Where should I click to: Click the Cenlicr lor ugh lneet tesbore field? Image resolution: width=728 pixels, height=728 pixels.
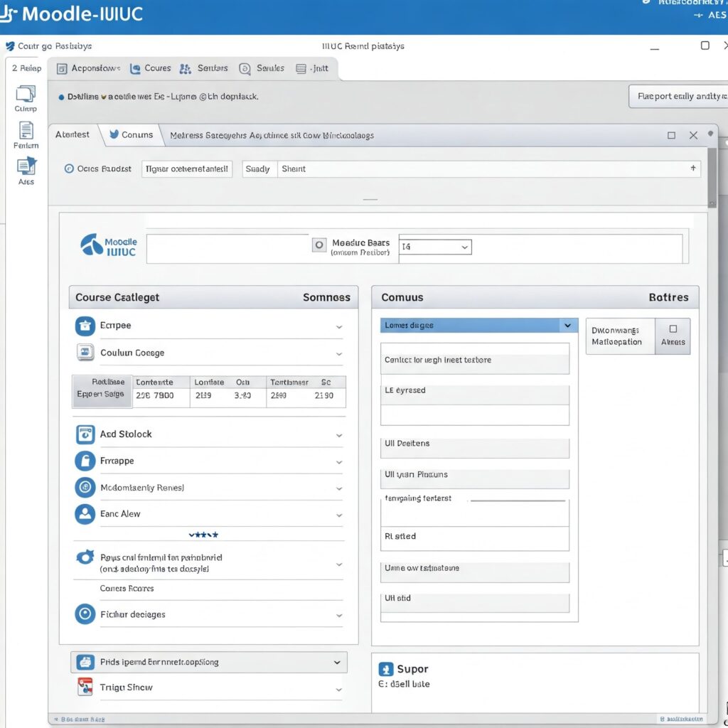pos(474,358)
